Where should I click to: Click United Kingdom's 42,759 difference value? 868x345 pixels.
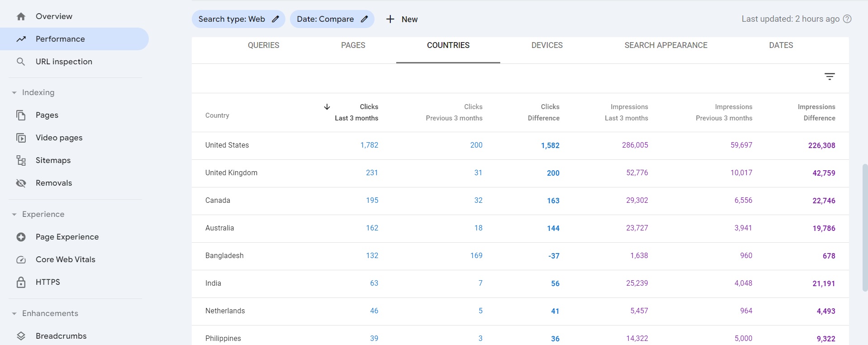pos(824,173)
